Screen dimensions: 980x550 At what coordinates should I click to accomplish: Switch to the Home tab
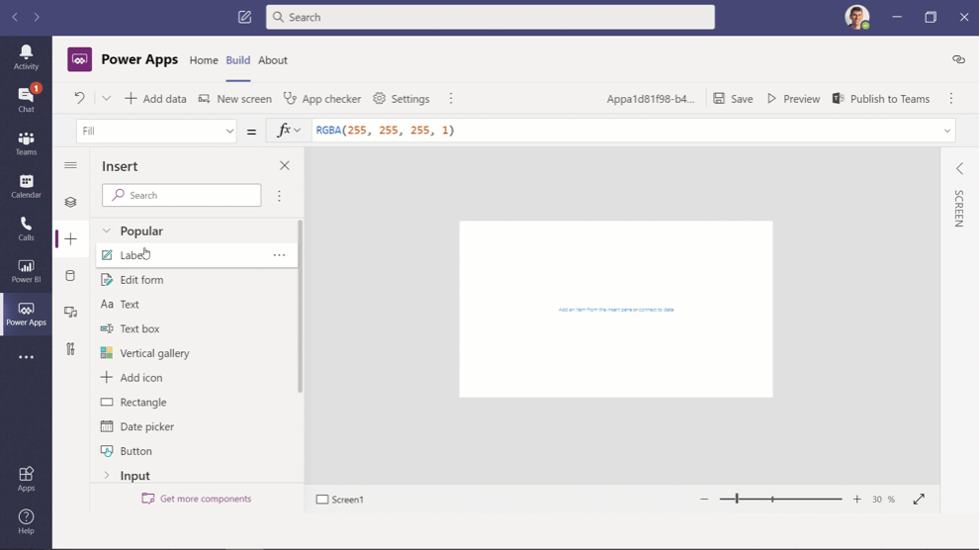tap(204, 60)
